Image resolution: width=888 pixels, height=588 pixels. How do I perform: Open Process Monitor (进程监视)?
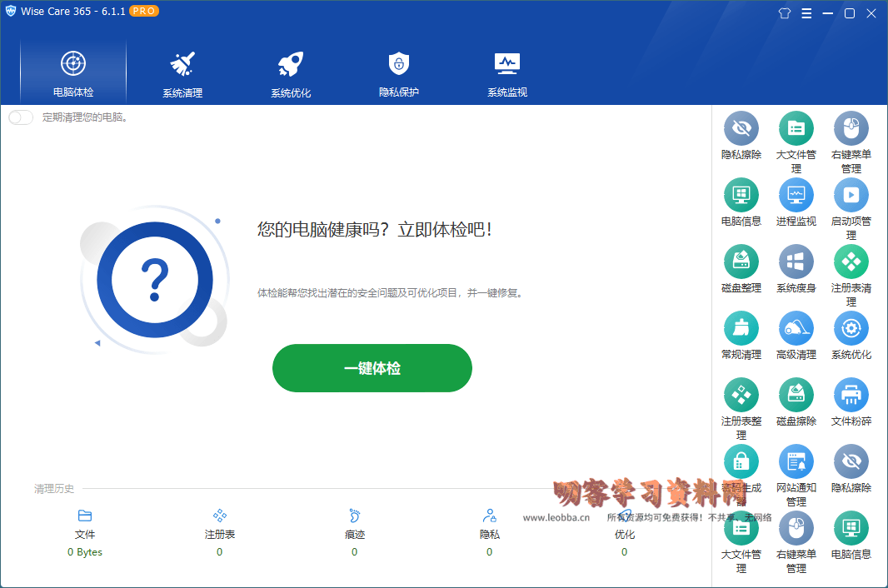click(796, 197)
